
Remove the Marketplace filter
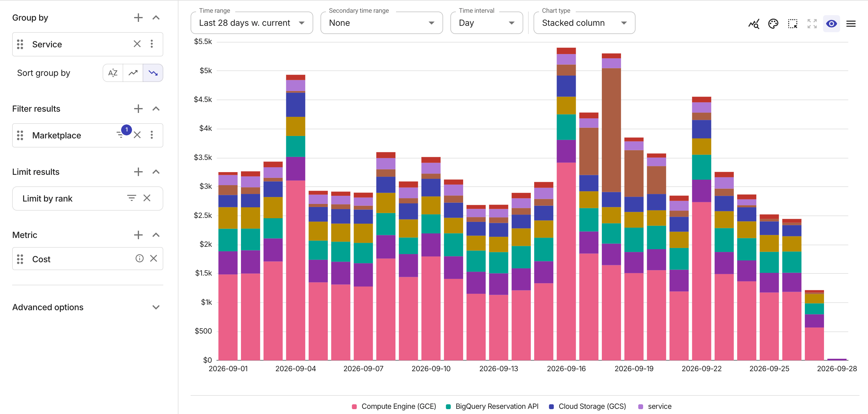pyautogui.click(x=137, y=135)
